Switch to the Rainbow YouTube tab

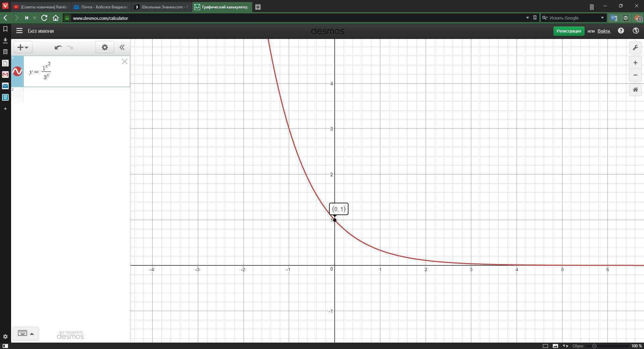(x=40, y=7)
